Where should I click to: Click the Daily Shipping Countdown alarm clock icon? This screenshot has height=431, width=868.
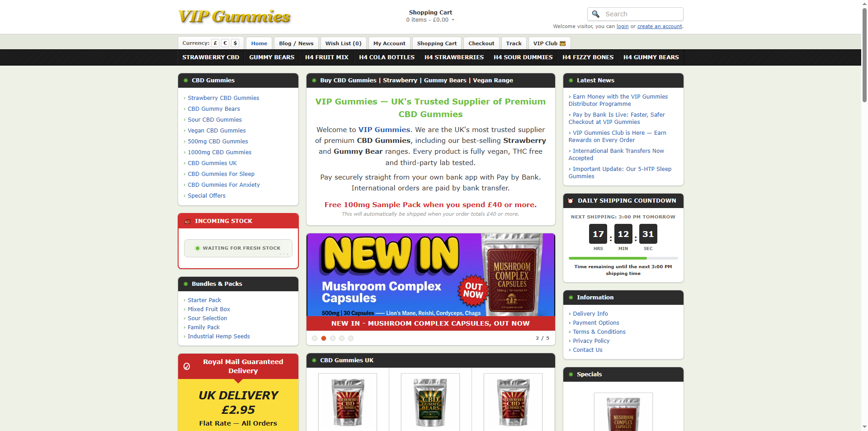click(x=571, y=201)
